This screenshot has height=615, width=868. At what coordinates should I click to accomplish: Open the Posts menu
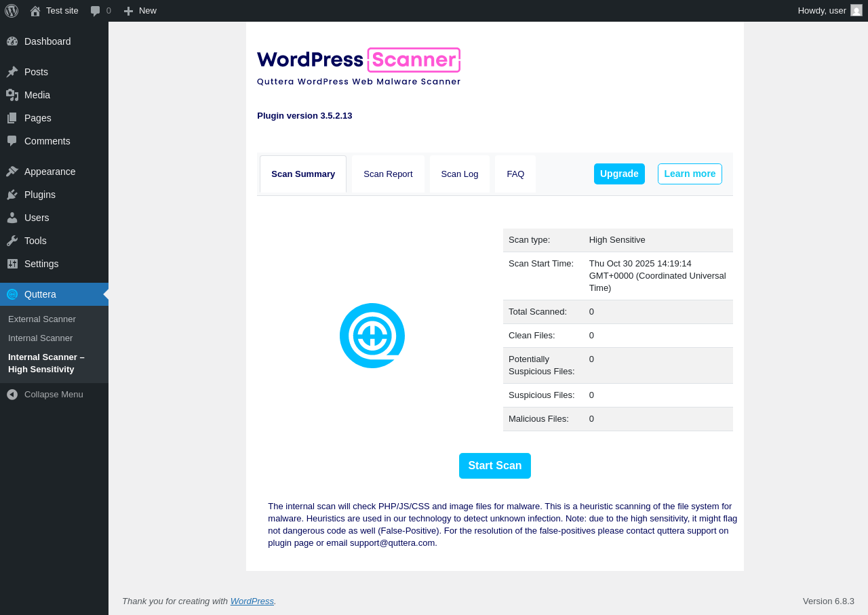click(x=36, y=72)
